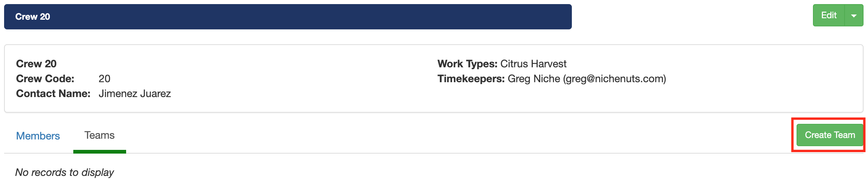Select the Teams tab
Screen dimensions: 868x180
99,135
